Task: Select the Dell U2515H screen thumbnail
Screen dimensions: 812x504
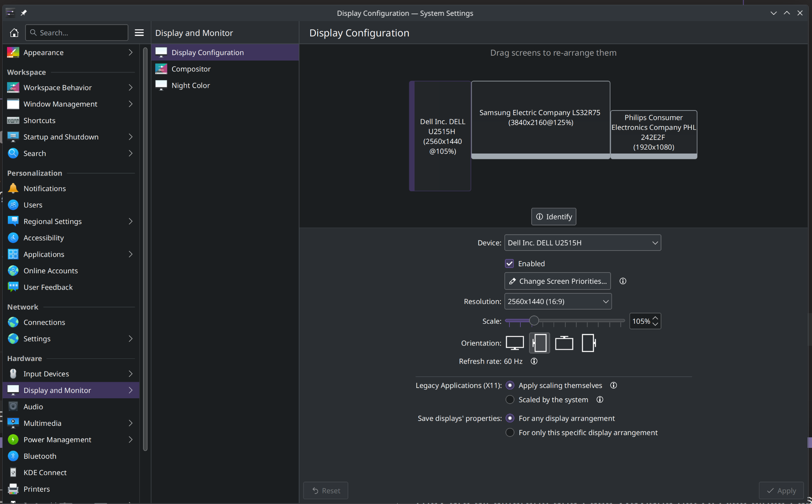Action: [440, 136]
